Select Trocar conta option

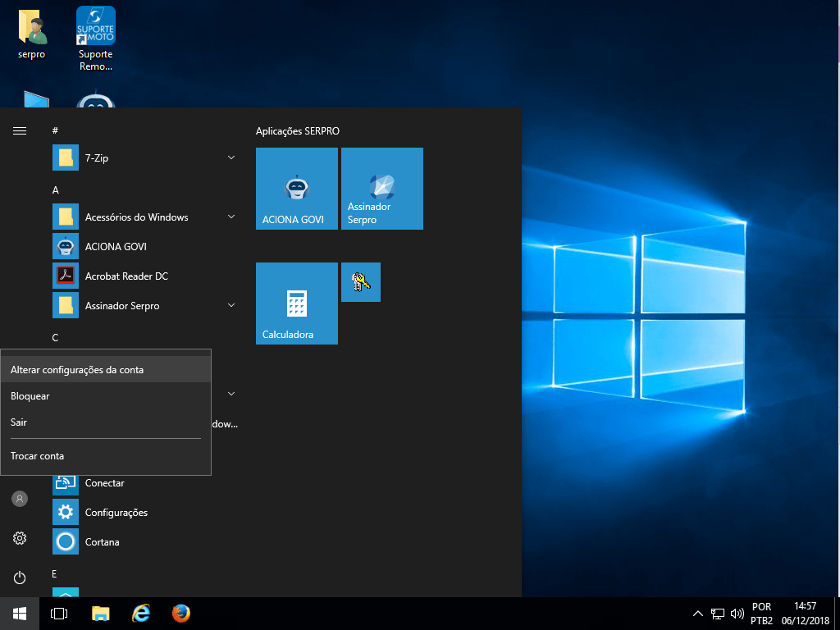37,456
